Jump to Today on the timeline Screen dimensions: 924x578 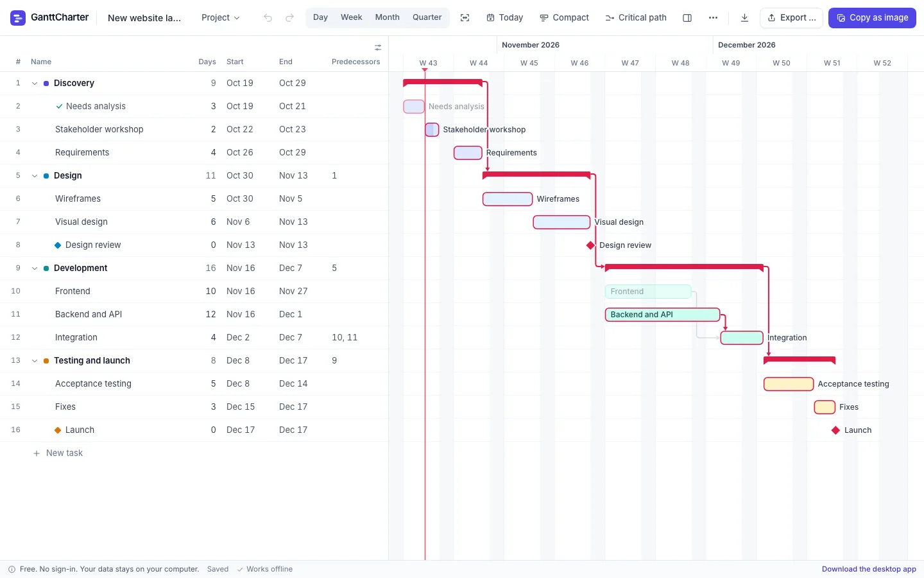coord(504,18)
